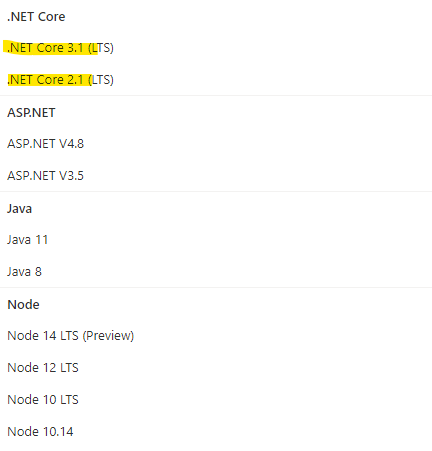Click the ASP.NET group header
This screenshot has height=451, width=432.
point(31,113)
